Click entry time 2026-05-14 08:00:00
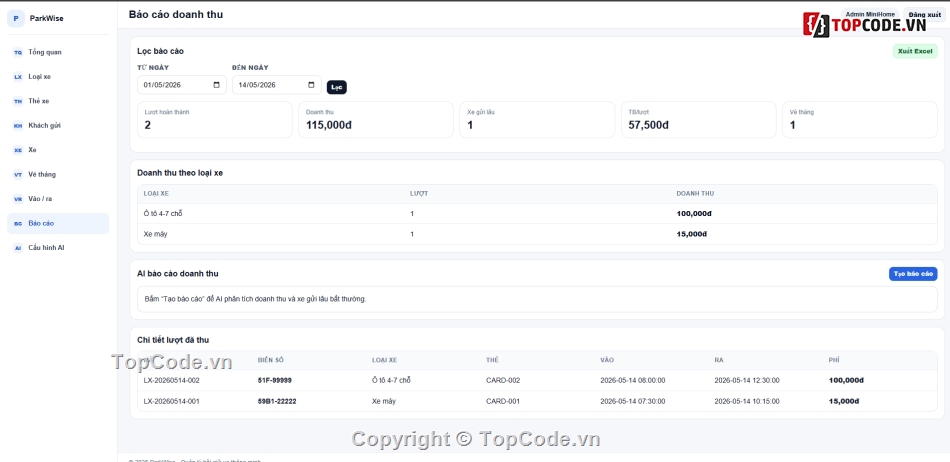 coord(633,380)
